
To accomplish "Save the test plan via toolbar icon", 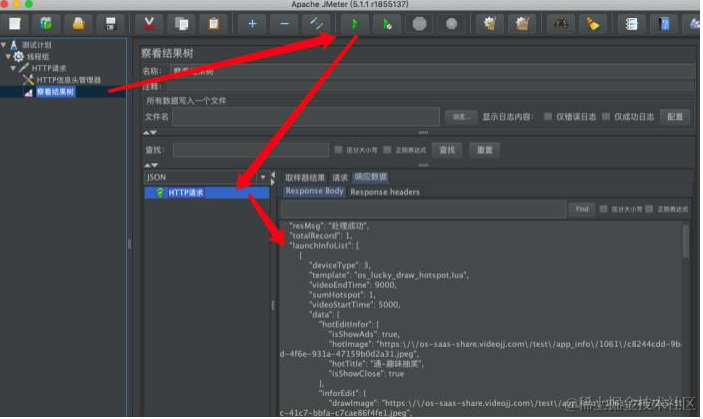I will (111, 23).
